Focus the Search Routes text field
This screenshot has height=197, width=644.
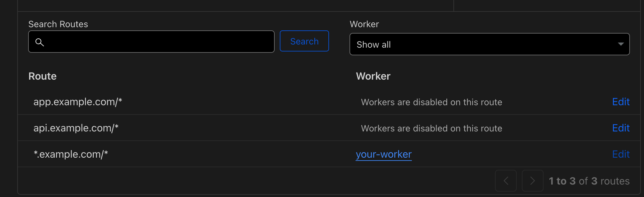point(157,42)
